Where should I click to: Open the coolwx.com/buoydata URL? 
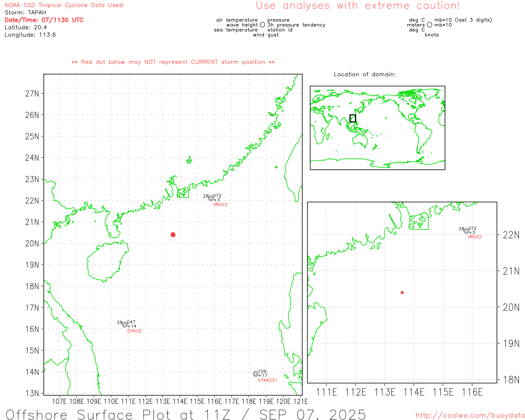point(470,415)
